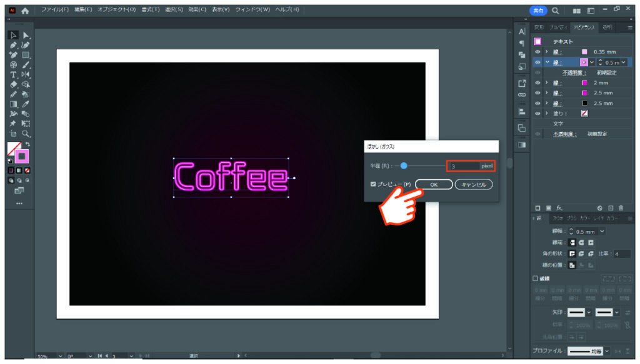Select the Type tool
640x364 pixels.
13,74
